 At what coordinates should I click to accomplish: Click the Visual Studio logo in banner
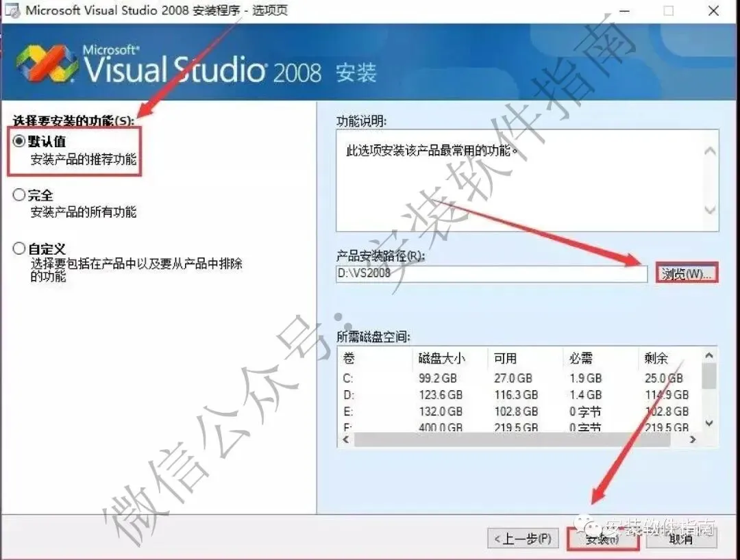47,63
